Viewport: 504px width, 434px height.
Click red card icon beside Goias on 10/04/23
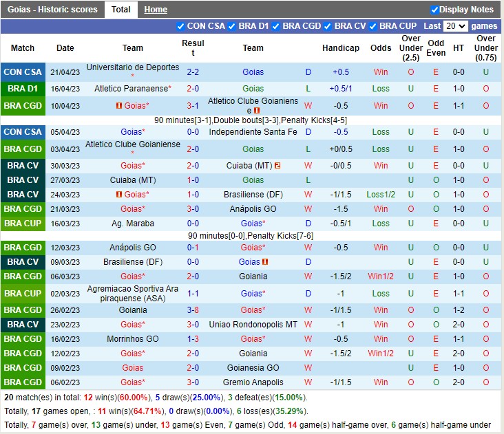(119, 106)
